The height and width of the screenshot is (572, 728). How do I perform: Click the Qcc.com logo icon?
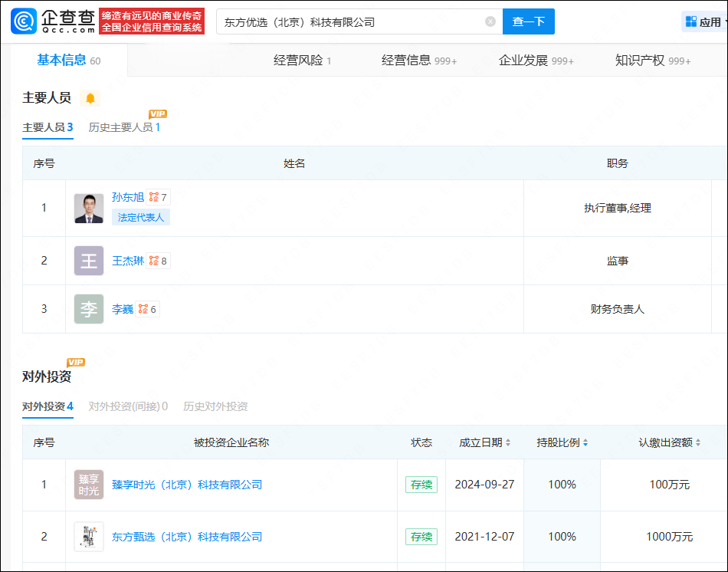(x=24, y=21)
